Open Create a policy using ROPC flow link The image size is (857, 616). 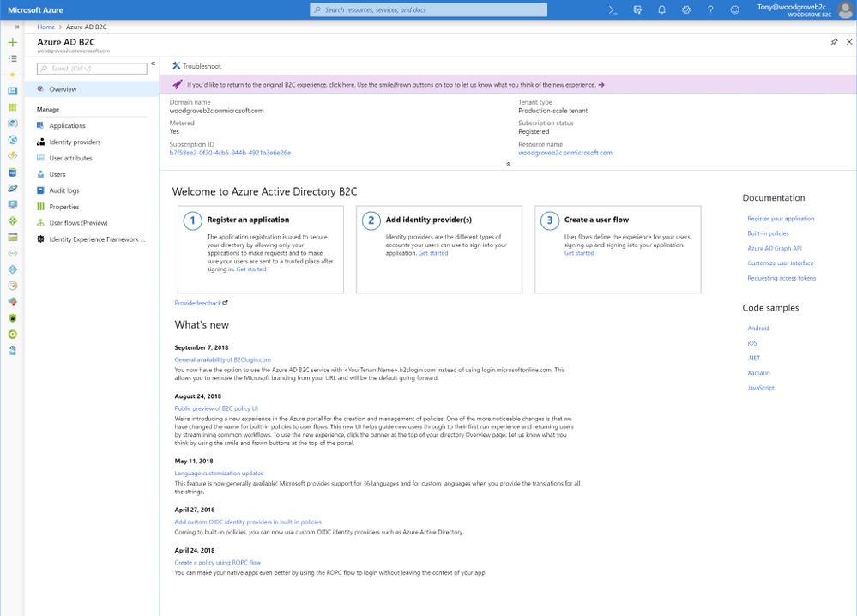point(218,563)
